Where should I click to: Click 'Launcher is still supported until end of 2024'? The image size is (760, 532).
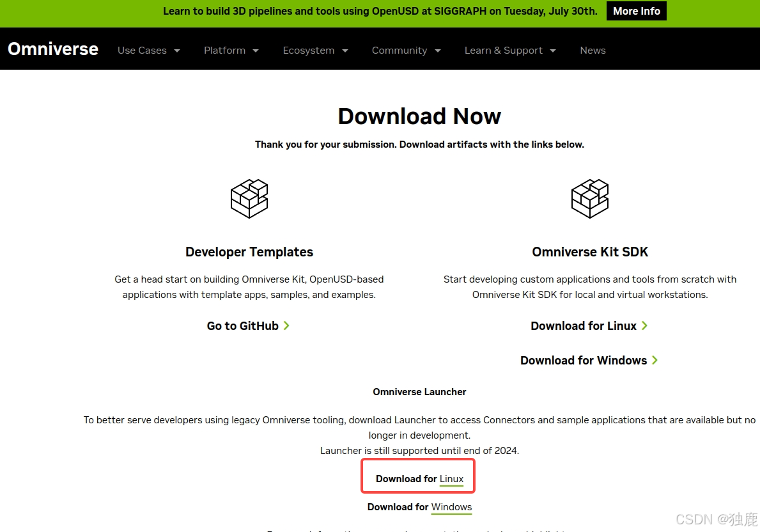click(420, 451)
